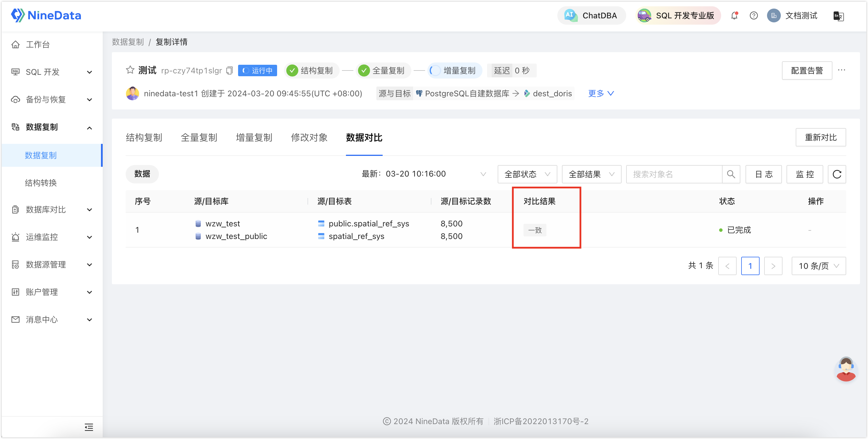Collapse the 数据复制 sidebar section
This screenshot has height=439, width=868.
pyautogui.click(x=89, y=128)
